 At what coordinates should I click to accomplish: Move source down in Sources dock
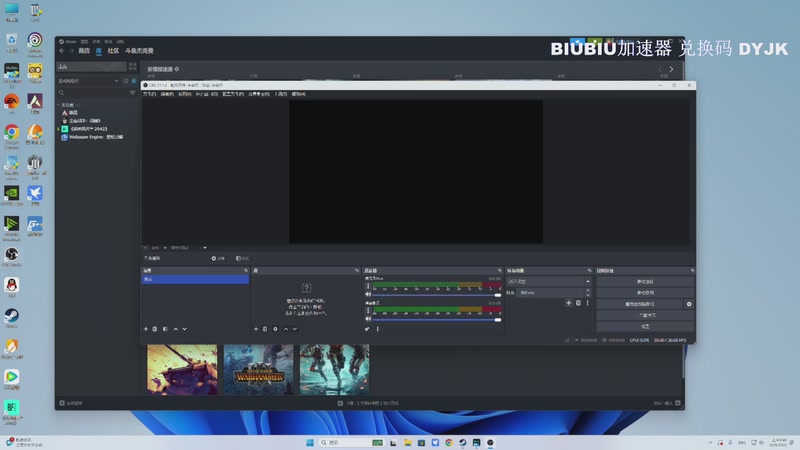295,329
